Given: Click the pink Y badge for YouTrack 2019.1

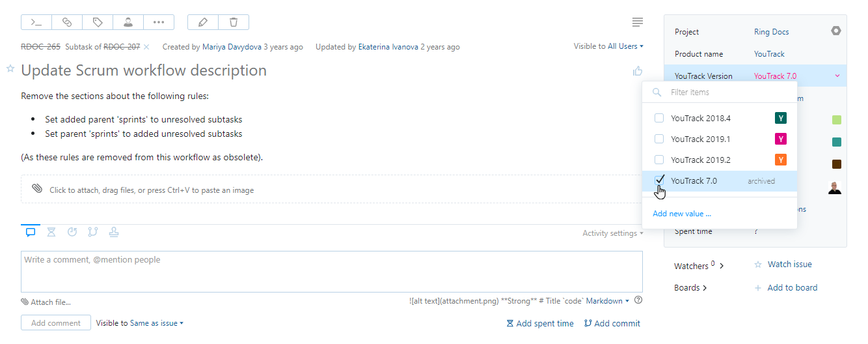Looking at the screenshot, I should click(781, 139).
